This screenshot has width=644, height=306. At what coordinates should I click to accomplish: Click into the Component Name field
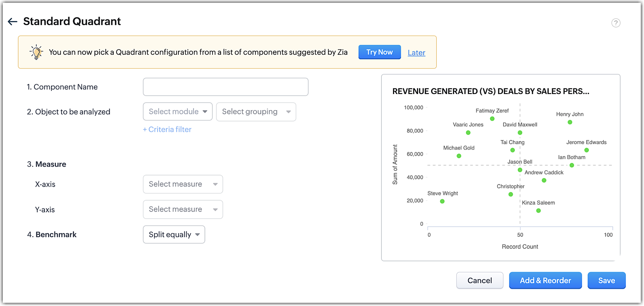point(225,87)
